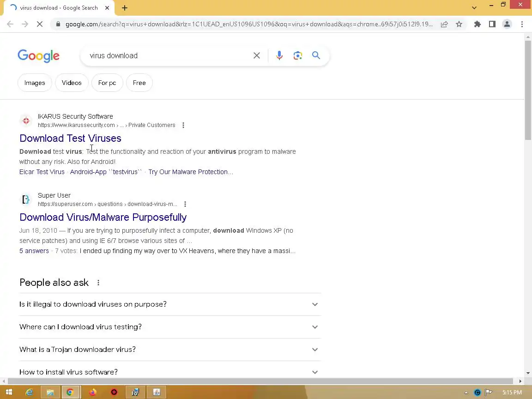532x399 pixels.
Task: Share this page icon in address bar
Action: click(x=444, y=24)
